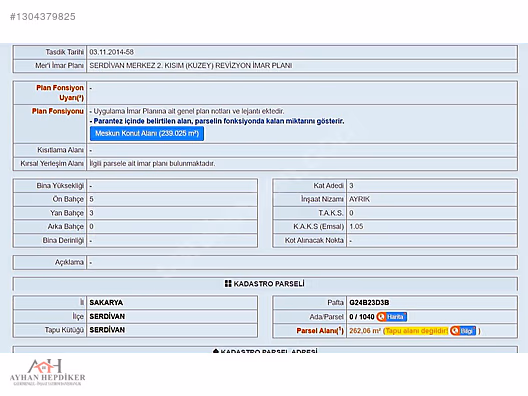The height and width of the screenshot is (396, 528).
Task: Select the Tapu Kütüğü value SERDİVAN
Action: coord(107,330)
